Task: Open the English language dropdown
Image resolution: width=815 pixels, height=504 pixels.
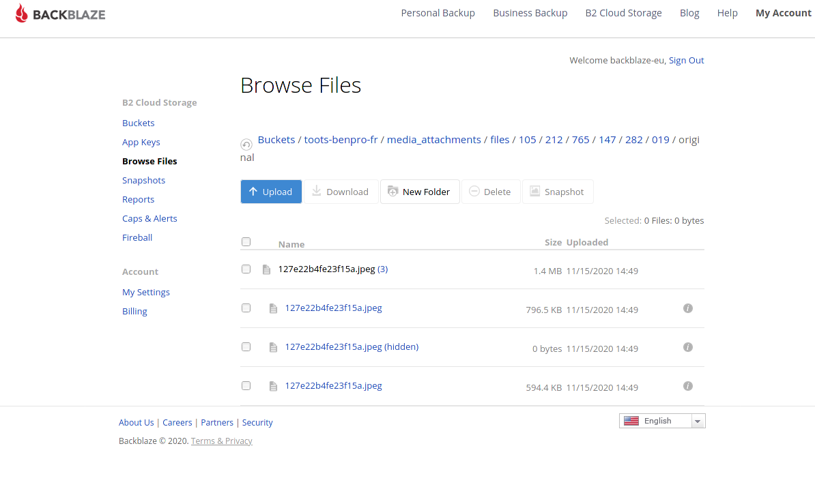Action: 698,420
